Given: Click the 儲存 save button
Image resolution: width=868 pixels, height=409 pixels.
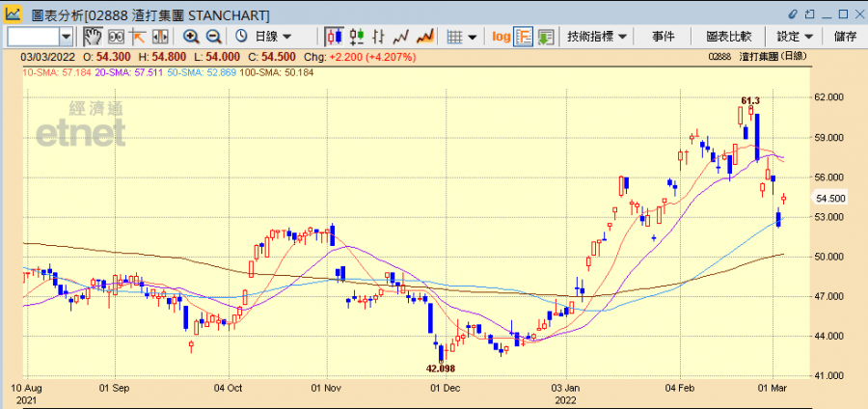Looking at the screenshot, I should coord(845,37).
